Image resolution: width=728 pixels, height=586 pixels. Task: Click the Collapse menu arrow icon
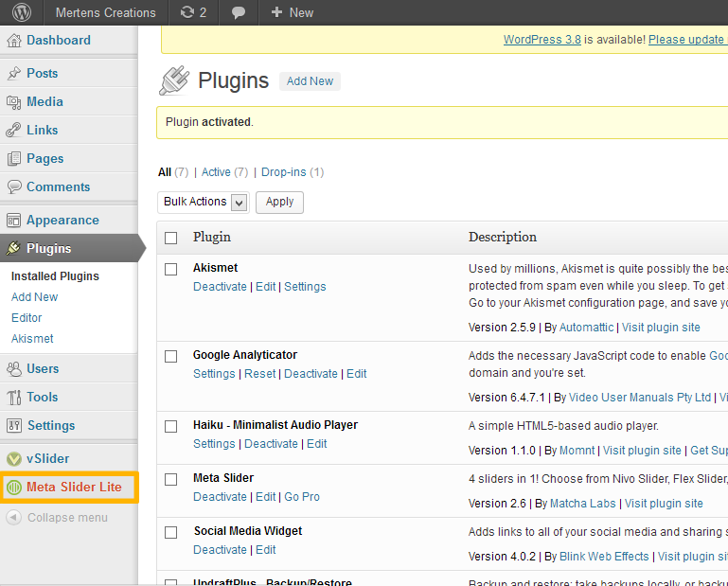pyautogui.click(x=14, y=517)
